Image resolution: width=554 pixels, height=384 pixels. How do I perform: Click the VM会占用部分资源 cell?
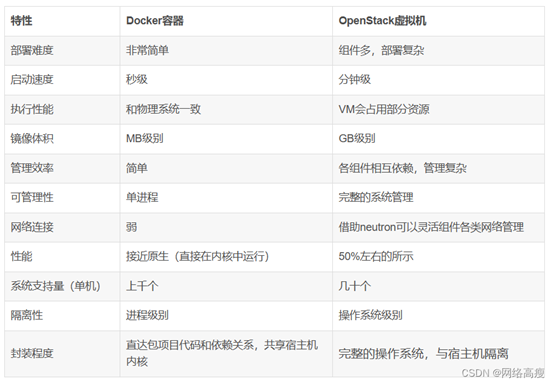pyautogui.click(x=438, y=110)
